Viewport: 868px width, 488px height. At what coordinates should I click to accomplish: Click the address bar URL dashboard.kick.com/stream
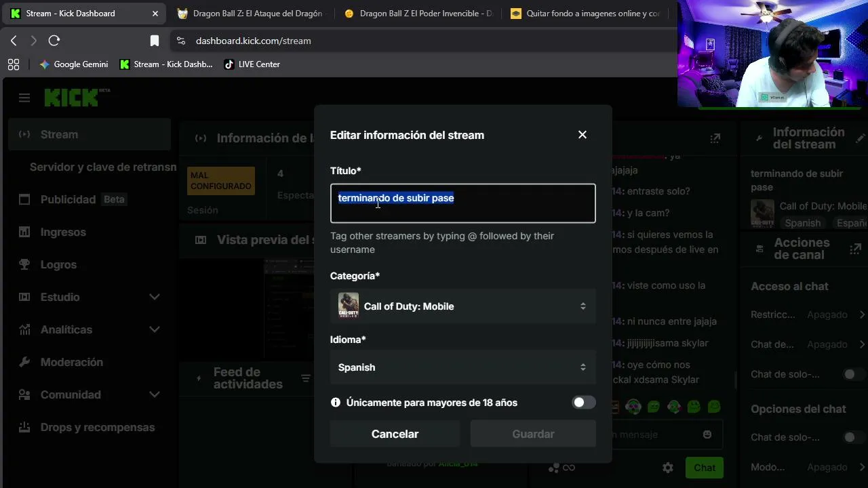click(253, 41)
